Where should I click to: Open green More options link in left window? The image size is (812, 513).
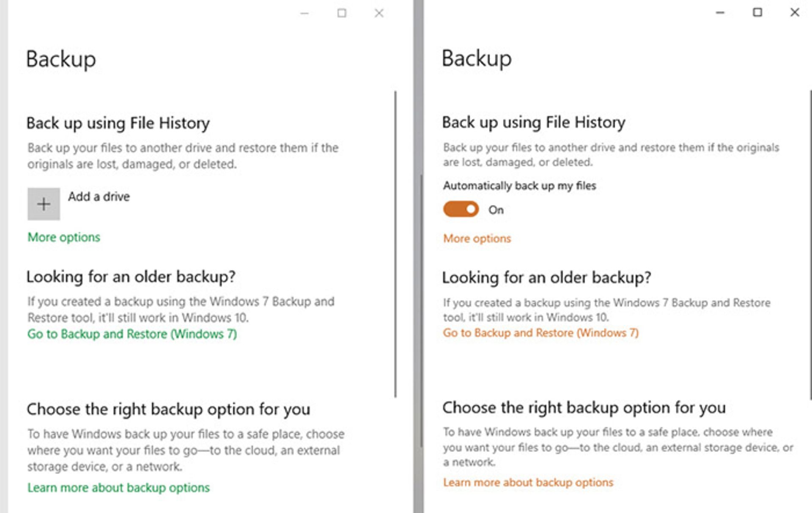tap(64, 237)
